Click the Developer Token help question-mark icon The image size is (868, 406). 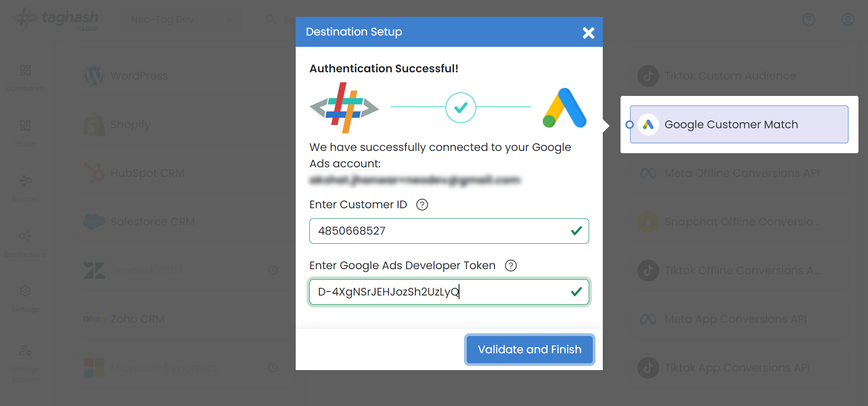pyautogui.click(x=511, y=266)
